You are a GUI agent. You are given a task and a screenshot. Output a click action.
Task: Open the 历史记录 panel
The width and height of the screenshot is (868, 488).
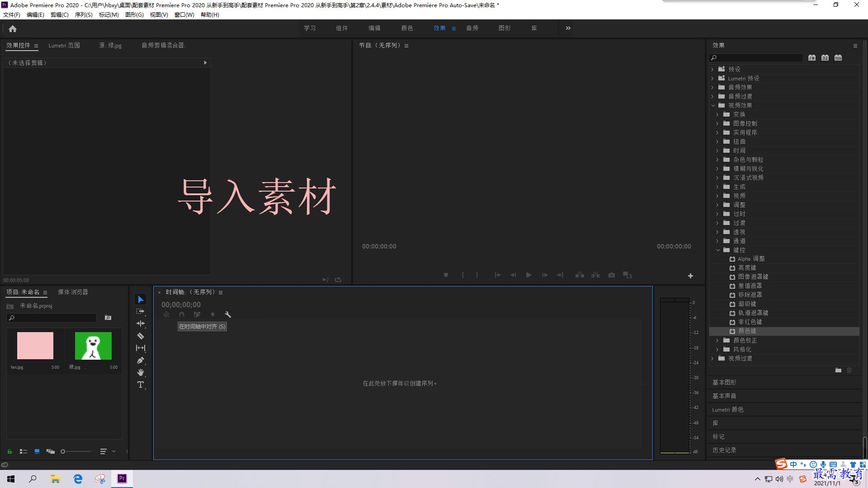(724, 450)
